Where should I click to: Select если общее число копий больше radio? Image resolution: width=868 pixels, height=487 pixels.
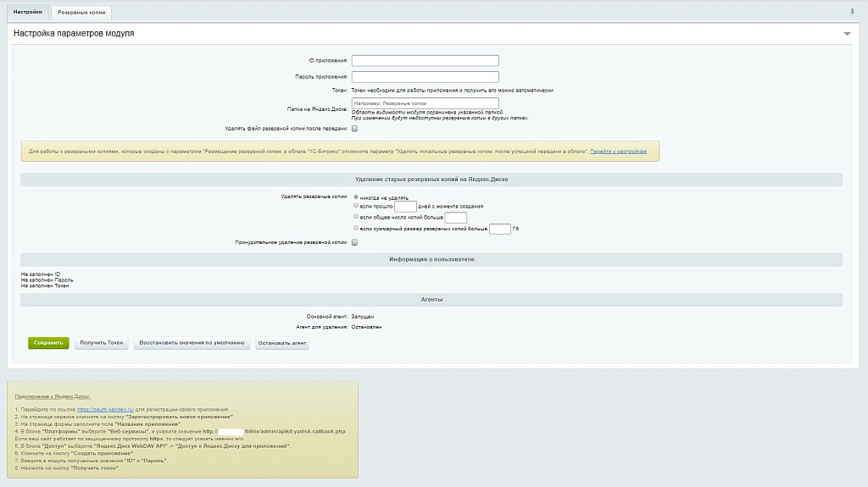356,216
